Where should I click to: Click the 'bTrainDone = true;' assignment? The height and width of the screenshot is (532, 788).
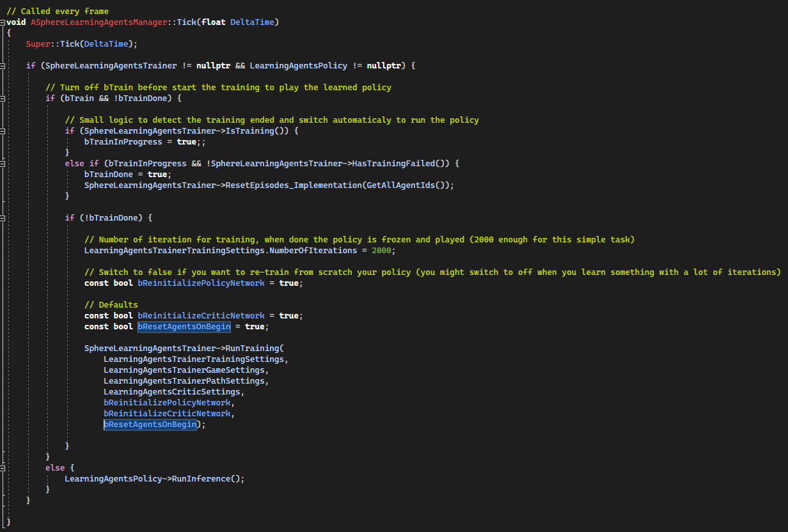click(x=128, y=175)
